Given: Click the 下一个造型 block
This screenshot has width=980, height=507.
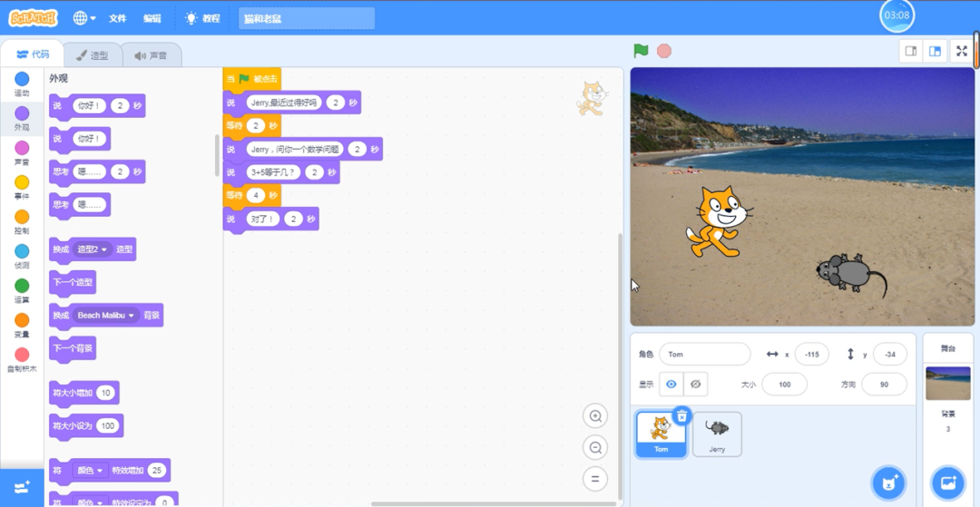Looking at the screenshot, I should 73,282.
